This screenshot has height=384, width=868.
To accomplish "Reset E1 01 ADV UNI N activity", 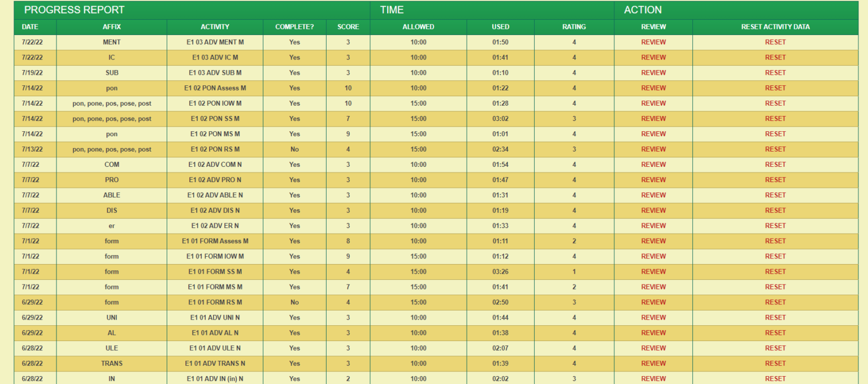I will 775,317.
